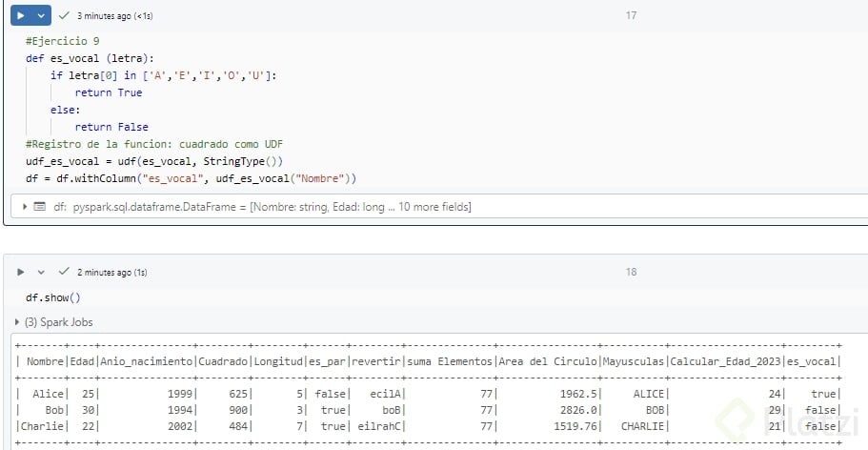868x450 pixels.
Task: Click the "udf_es_vocal = udf(...)" code line
Action: click(x=154, y=161)
